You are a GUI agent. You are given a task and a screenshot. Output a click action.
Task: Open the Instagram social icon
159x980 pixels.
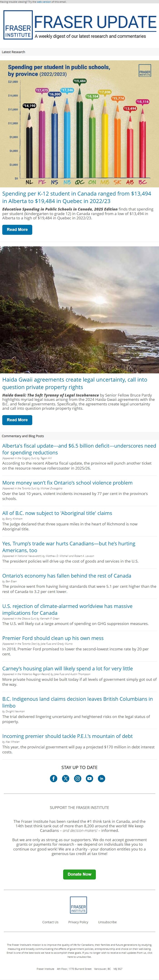click(x=78, y=778)
